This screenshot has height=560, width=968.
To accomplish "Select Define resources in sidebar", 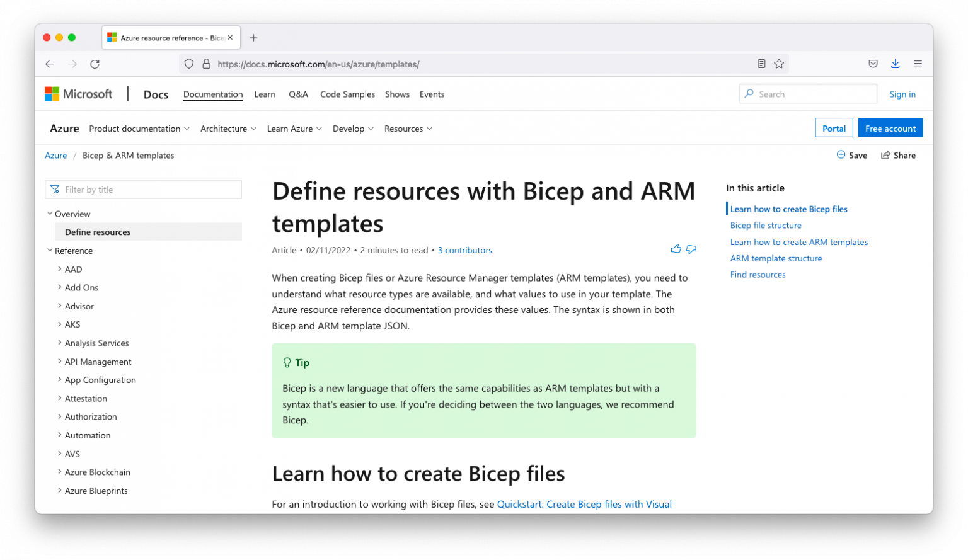I will [x=149, y=232].
